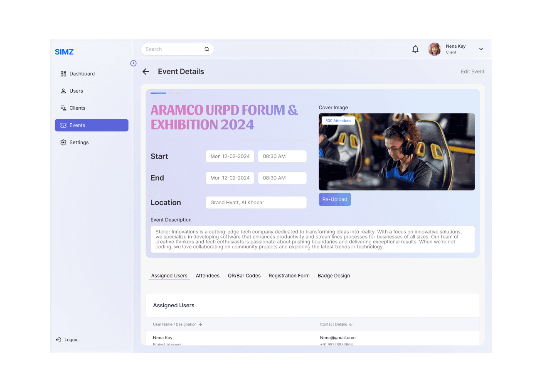Click the Events ticket icon
Screen dimensions: 542x392
pyautogui.click(x=63, y=125)
